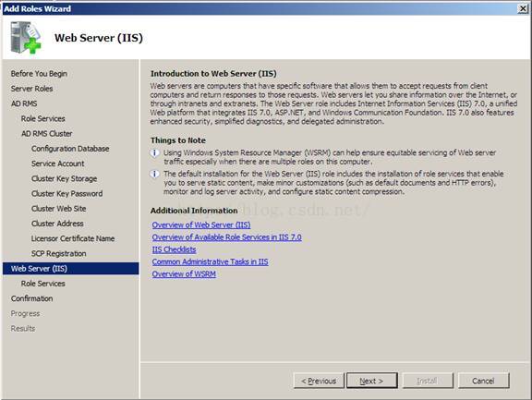The height and width of the screenshot is (400, 532).
Task: Click the server with green plus icon
Action: 26,37
